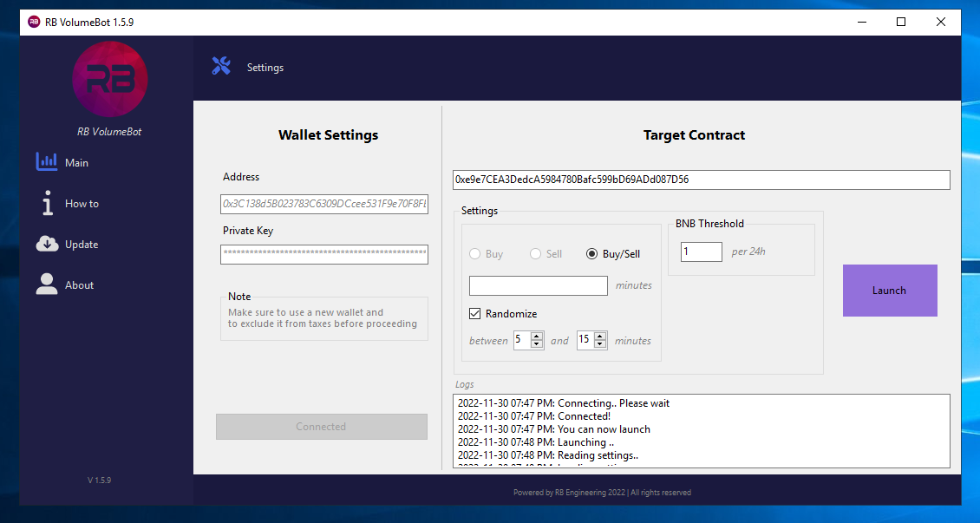Select the Sell radio button
980x523 pixels.
[536, 253]
